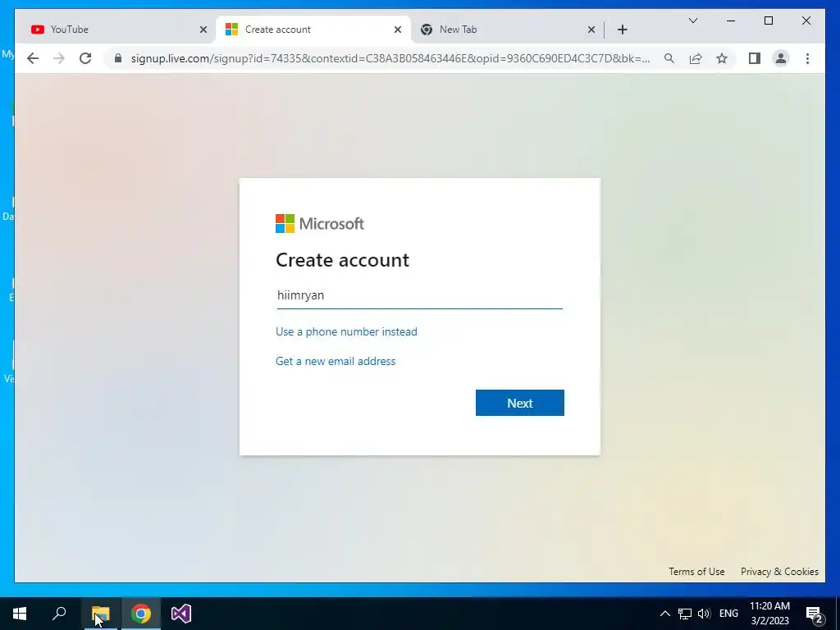Viewport: 840px width, 630px height.
Task: View site information via the lock icon
Action: (118, 58)
